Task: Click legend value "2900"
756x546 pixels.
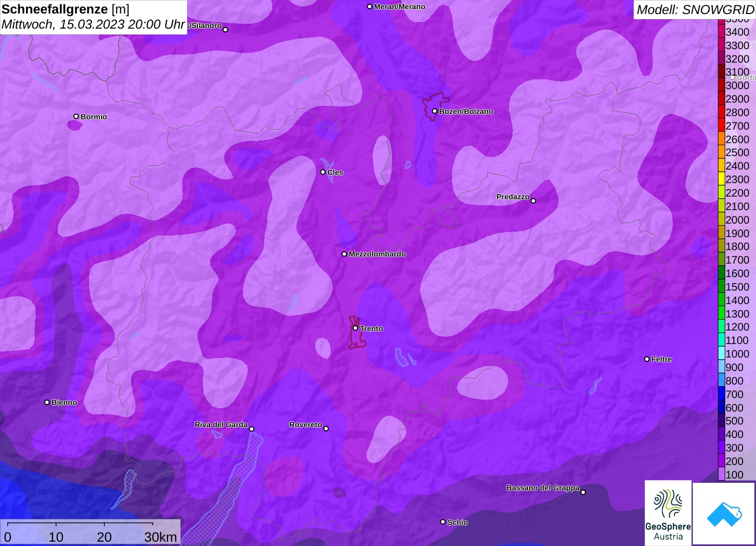Action: (737, 99)
